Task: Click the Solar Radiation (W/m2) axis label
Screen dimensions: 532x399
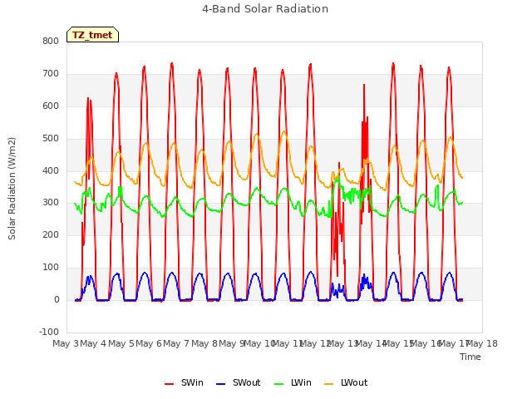Action: (12, 189)
